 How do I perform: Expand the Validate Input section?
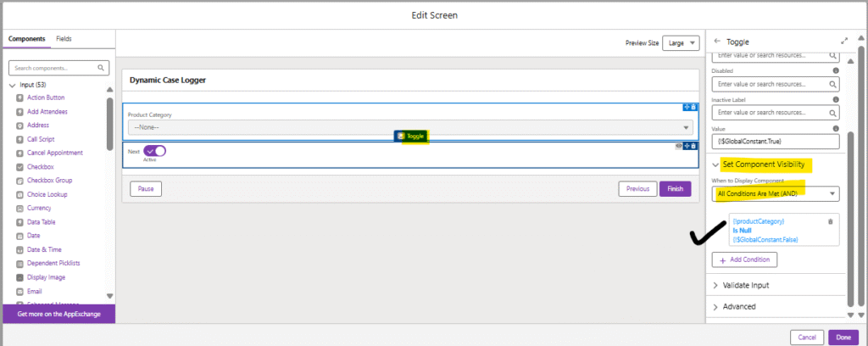(x=746, y=285)
